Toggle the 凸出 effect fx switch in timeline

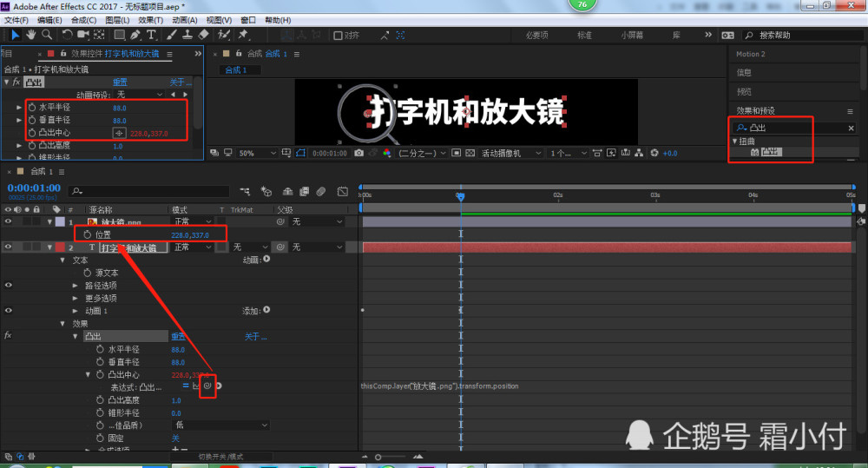click(8, 336)
